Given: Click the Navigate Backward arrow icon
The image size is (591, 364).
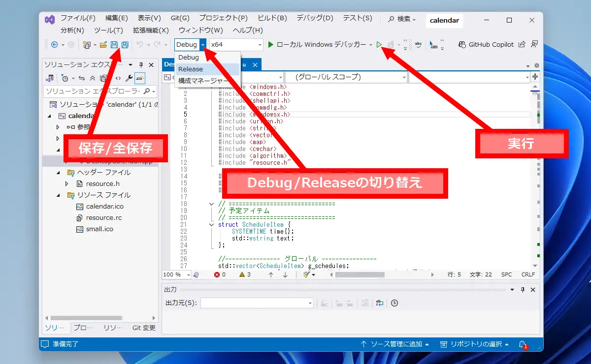Looking at the screenshot, I should click(x=54, y=45).
